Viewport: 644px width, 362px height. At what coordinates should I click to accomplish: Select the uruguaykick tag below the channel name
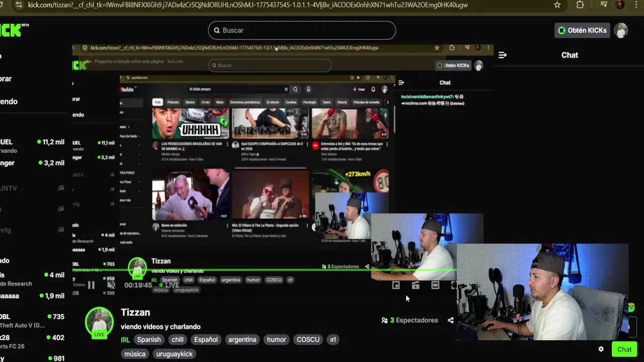[x=175, y=354]
